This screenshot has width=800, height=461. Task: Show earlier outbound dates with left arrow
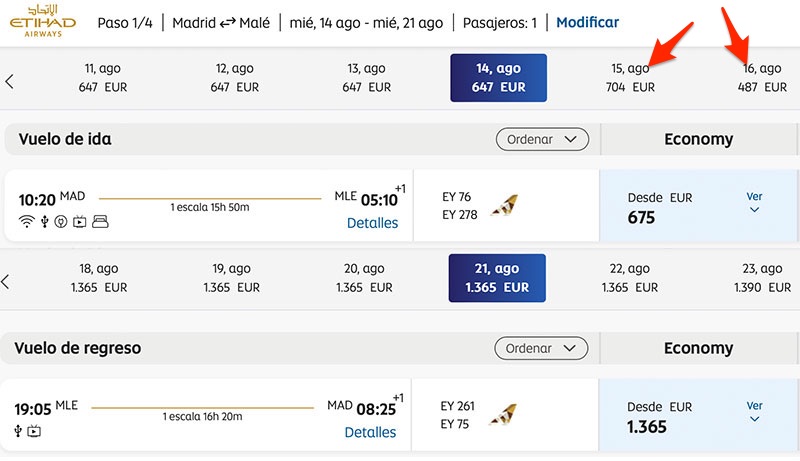pos(9,81)
